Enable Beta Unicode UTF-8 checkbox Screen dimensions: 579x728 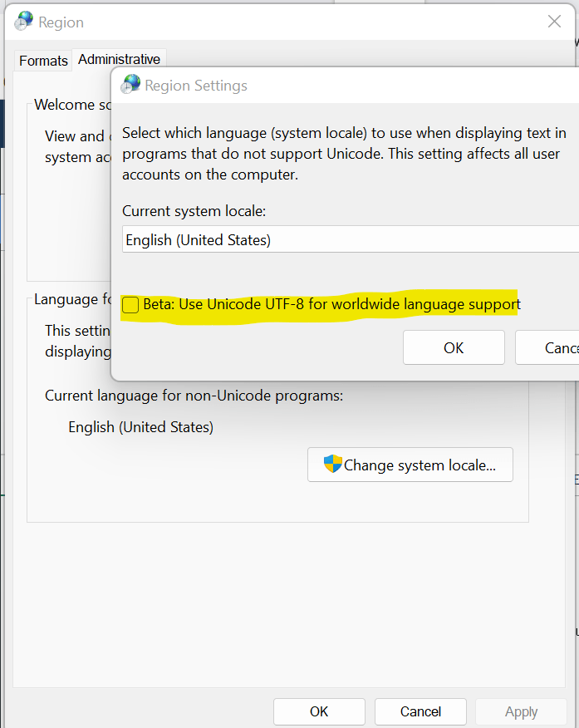pyautogui.click(x=130, y=305)
